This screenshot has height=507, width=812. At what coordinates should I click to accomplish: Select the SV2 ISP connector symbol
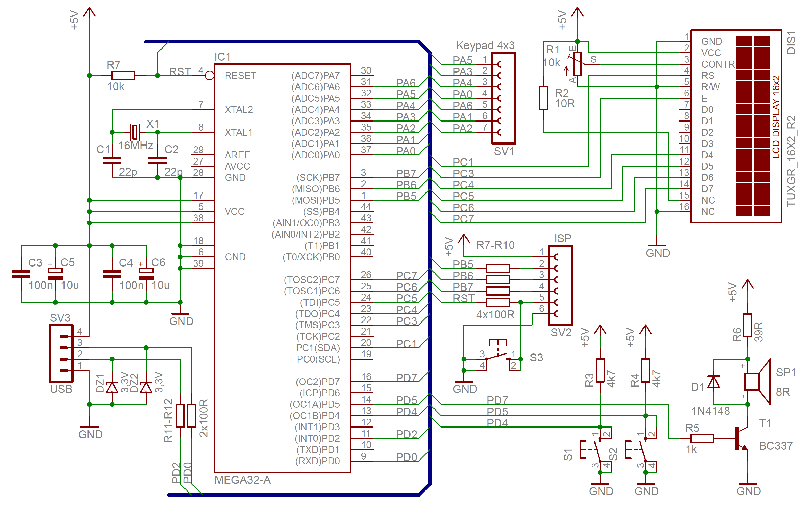(560, 285)
